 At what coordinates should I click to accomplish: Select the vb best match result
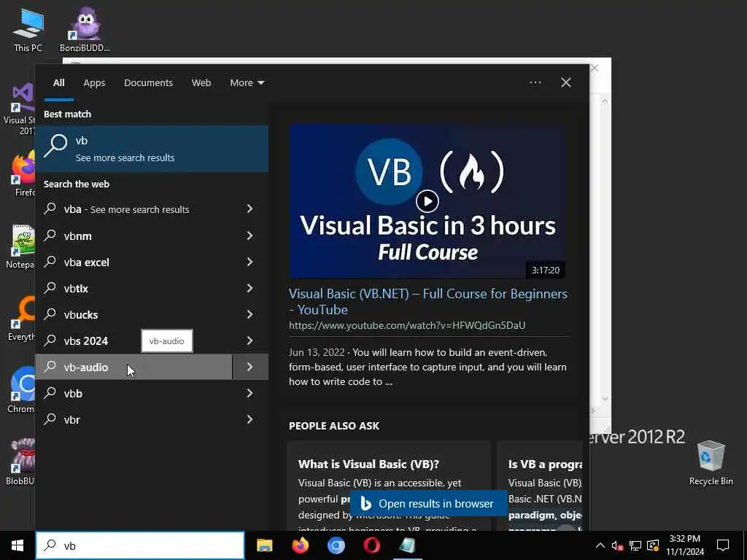pos(152,149)
